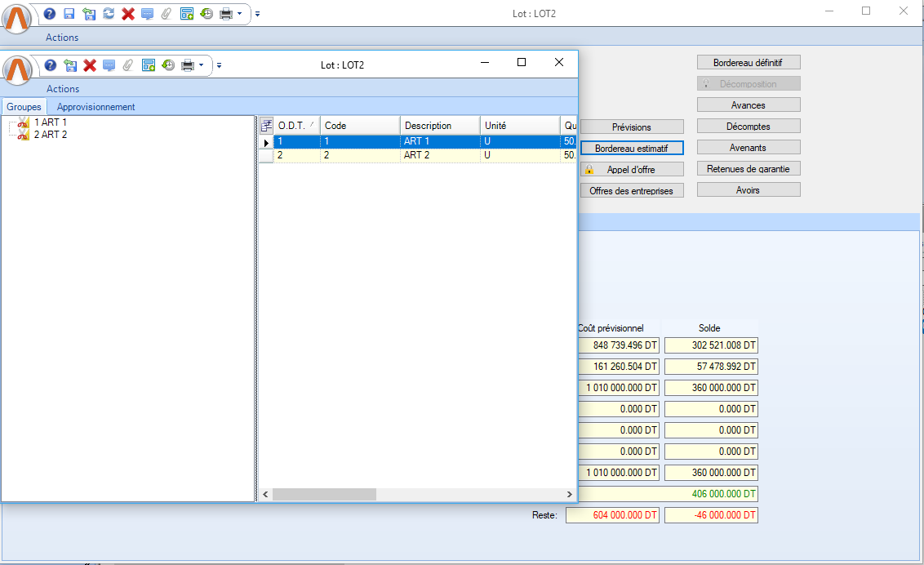Click the blue floppy-disk save icon in topmost toolbar

tap(69, 14)
